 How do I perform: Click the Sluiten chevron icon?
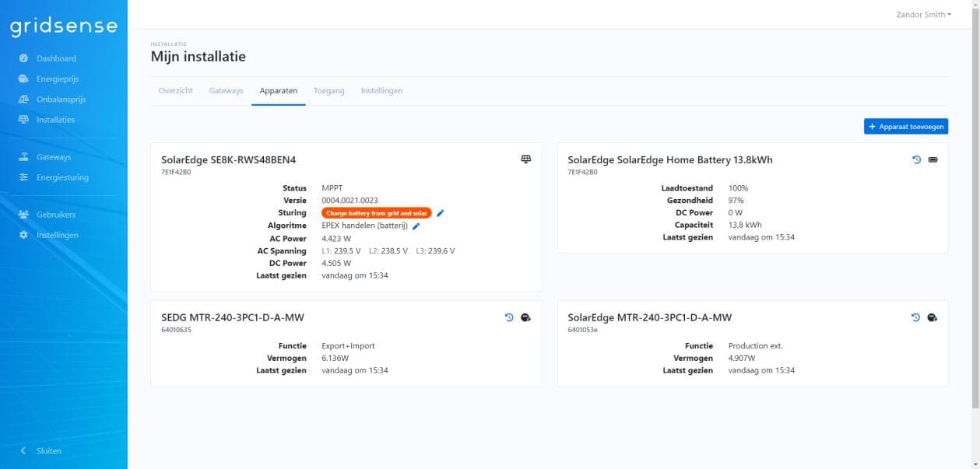[x=23, y=451]
